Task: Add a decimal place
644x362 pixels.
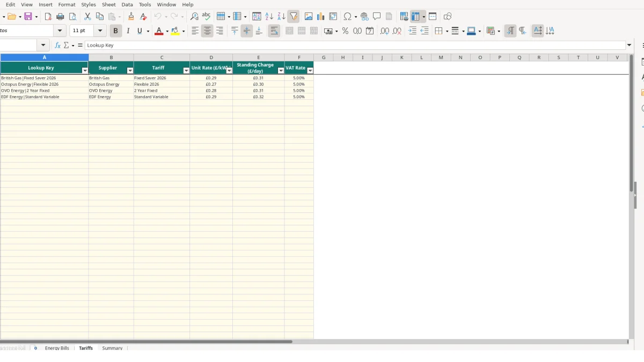Action: [x=385, y=31]
